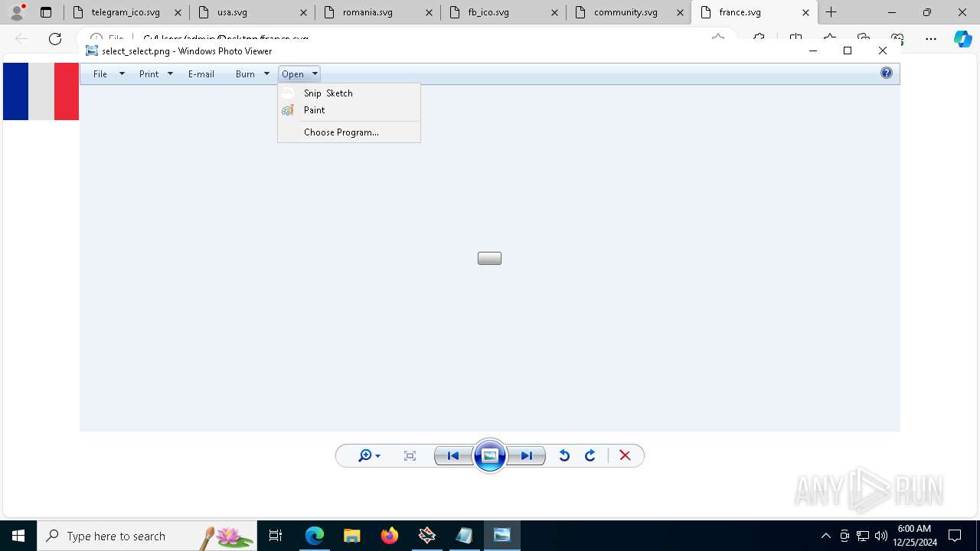Screen dimensions: 980x551
Task: Click the taskbar search box
Action: [x=147, y=536]
